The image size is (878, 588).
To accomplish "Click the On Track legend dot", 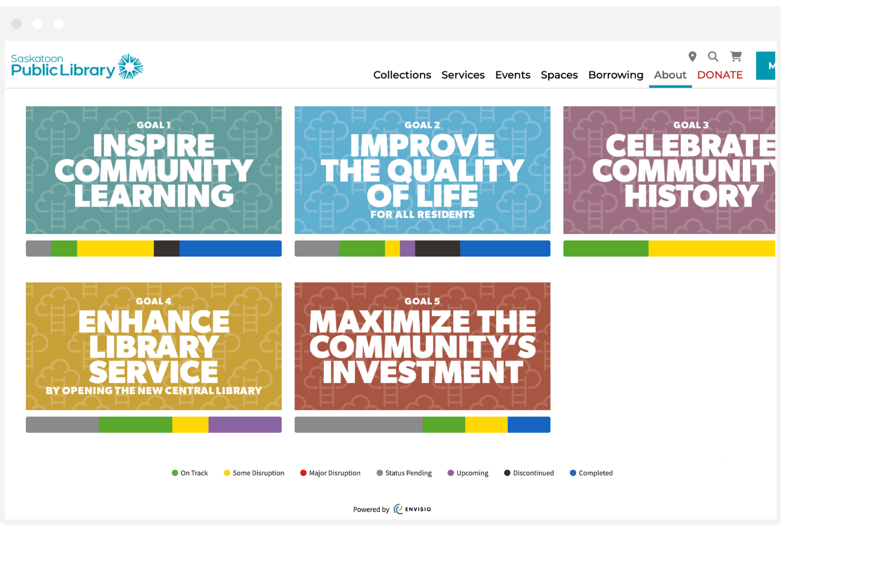I will point(174,473).
